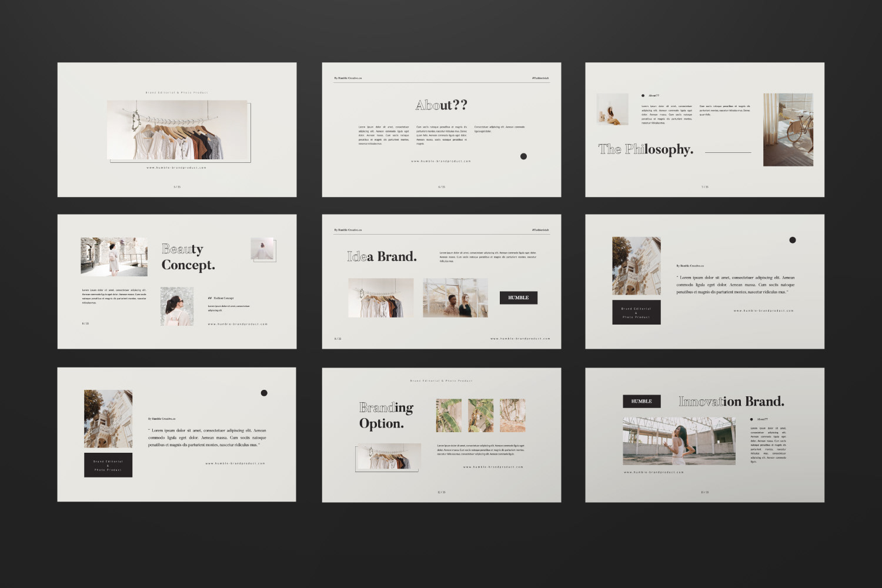Select the clothing rack photo on Idea Brand slide
The image size is (882, 588).
pos(381,298)
